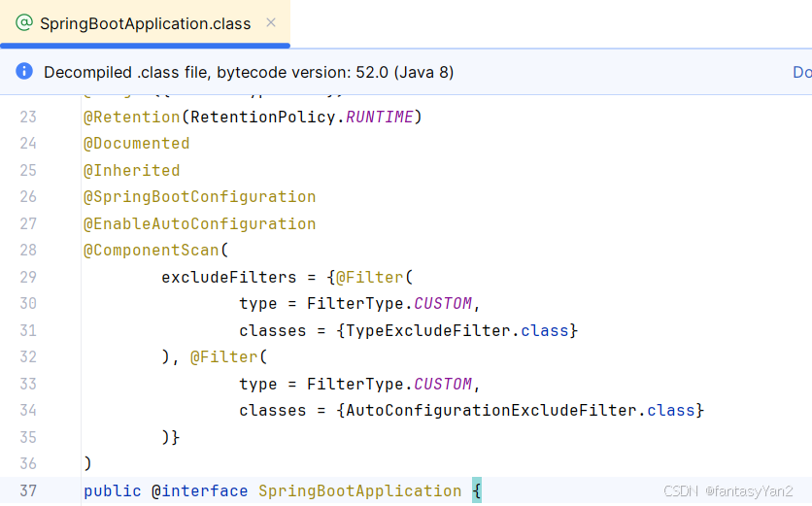Viewport: 812px width, 506px height.
Task: Click the @Filter annotation on line 29
Action: (x=370, y=277)
